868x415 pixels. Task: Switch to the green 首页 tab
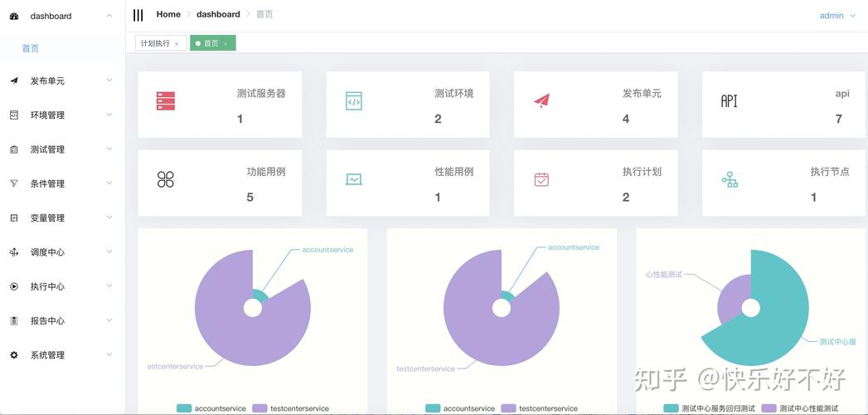point(212,43)
